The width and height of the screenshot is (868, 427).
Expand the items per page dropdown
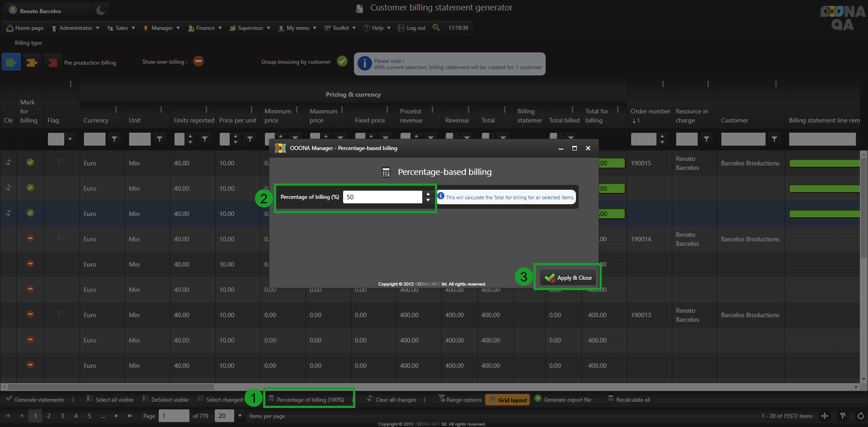click(240, 416)
